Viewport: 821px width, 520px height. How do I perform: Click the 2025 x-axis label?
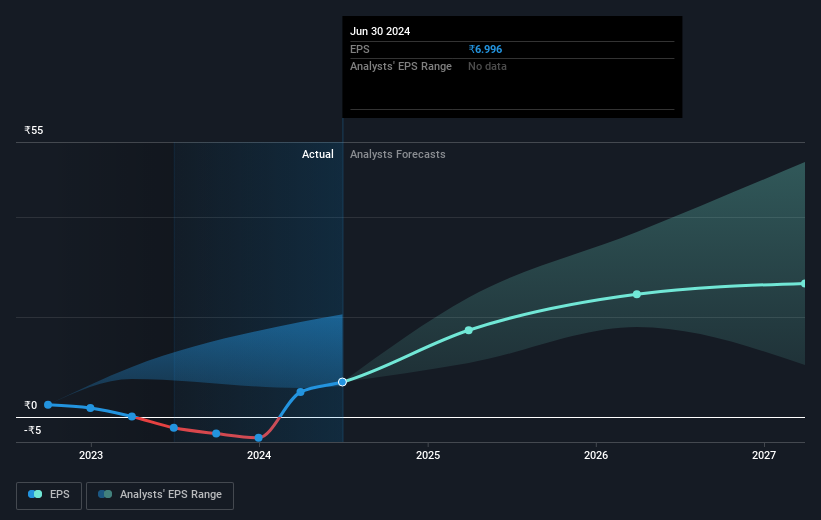(x=428, y=455)
